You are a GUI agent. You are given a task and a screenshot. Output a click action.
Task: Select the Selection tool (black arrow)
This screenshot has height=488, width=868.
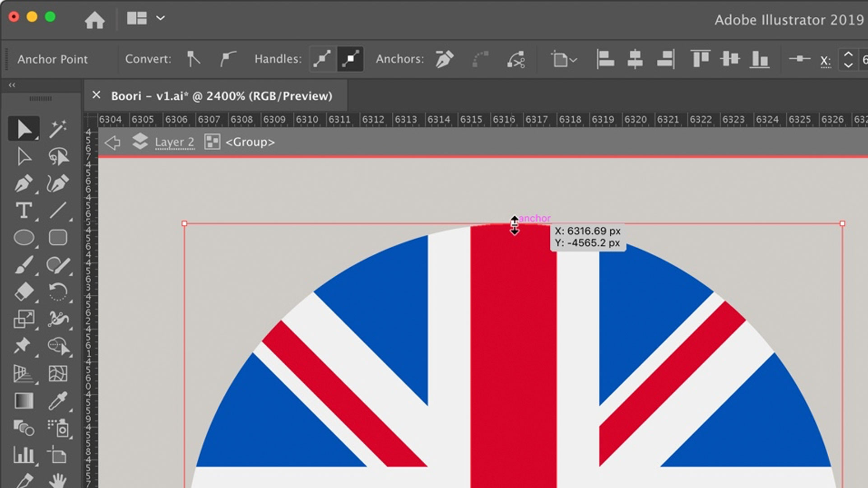23,129
